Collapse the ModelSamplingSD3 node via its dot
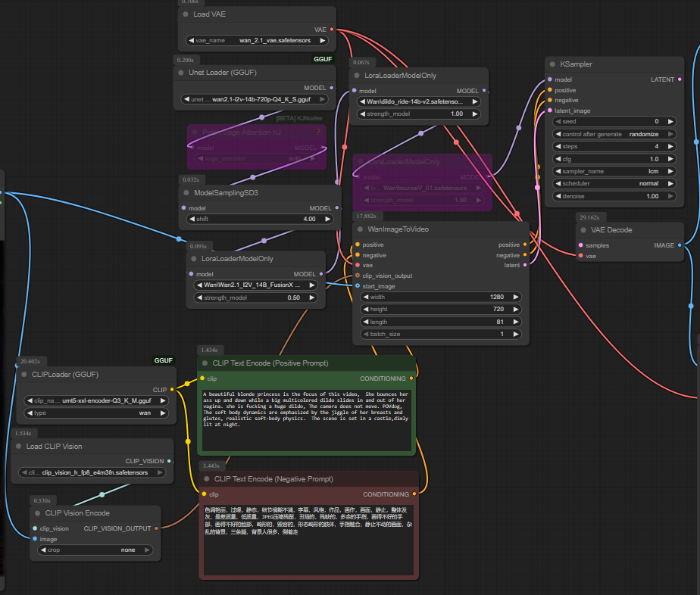Screen dimensions: 700x595 click(185, 193)
